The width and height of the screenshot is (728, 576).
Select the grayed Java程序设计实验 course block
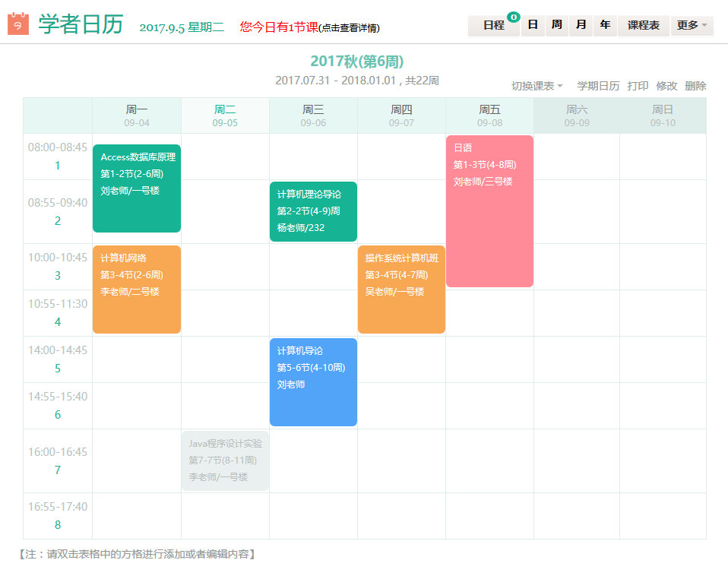(x=225, y=461)
